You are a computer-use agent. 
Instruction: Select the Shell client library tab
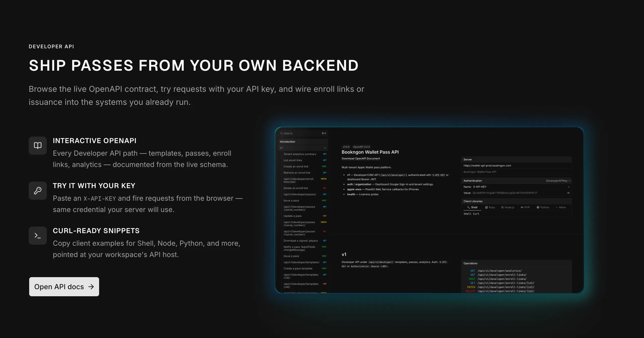point(472,207)
